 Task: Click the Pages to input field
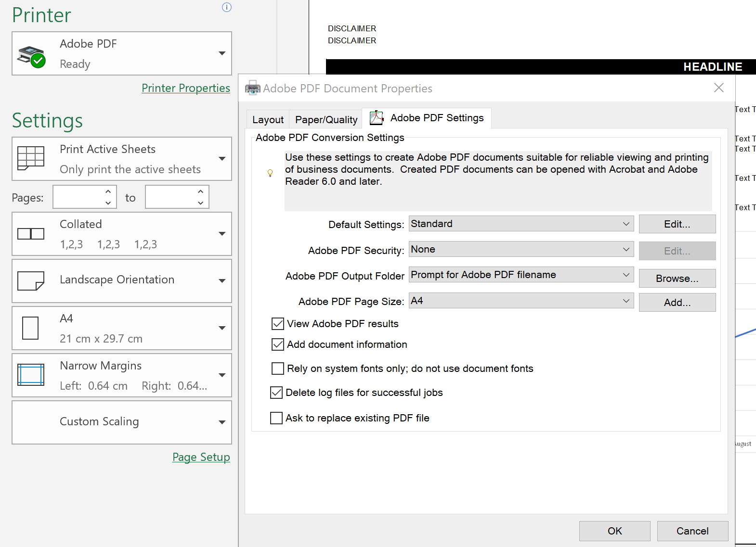(170, 197)
